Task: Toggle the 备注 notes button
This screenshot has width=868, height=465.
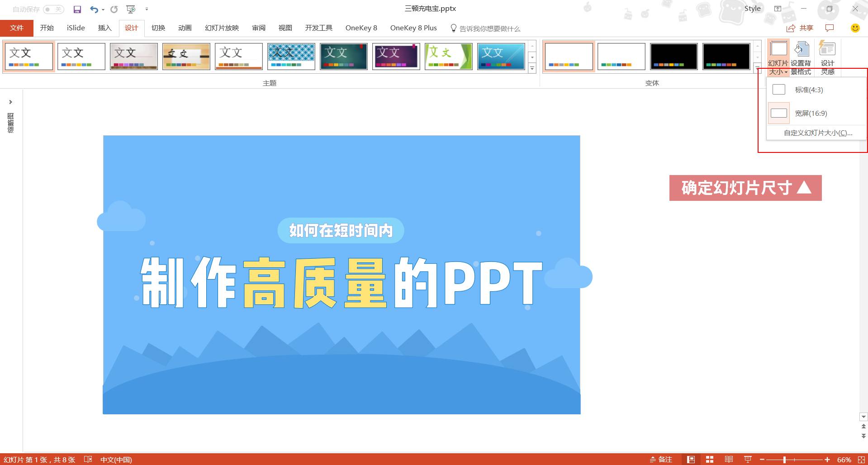Action: click(661, 460)
